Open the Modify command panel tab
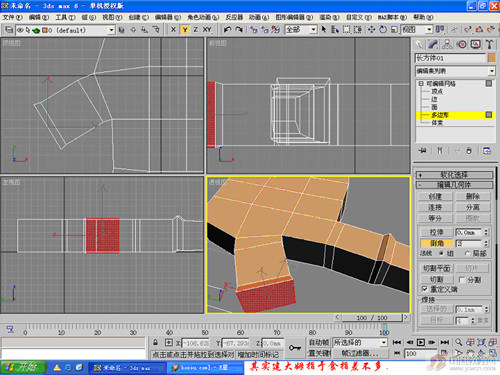Viewport: 500px width, 375px height. 433,44
